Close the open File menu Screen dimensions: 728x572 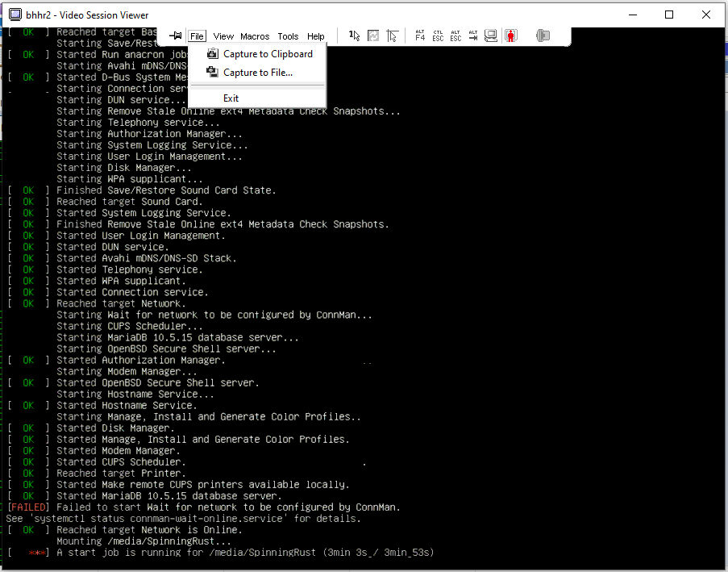pos(197,36)
